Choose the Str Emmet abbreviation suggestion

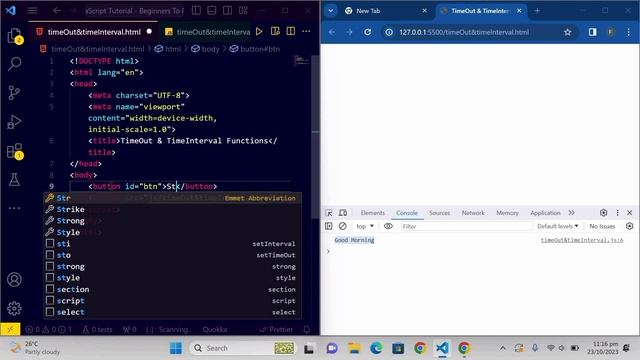pos(173,198)
